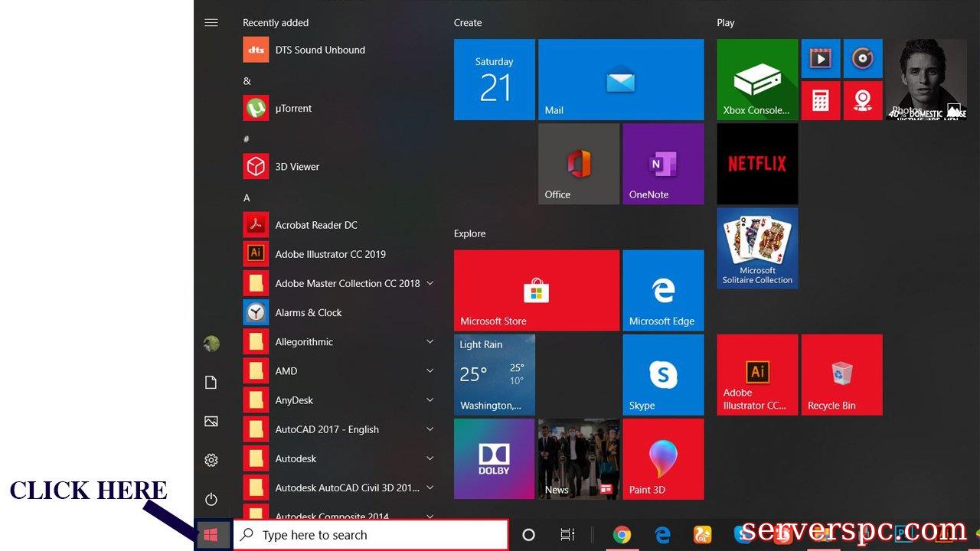Open Settings gear in Start sidebar
This screenshot has height=551, width=980.
tap(211, 460)
